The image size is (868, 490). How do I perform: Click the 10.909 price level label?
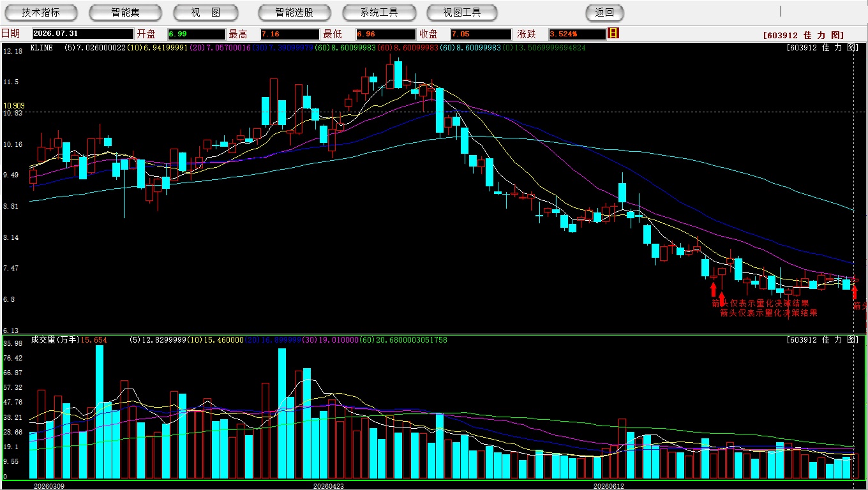click(x=13, y=105)
